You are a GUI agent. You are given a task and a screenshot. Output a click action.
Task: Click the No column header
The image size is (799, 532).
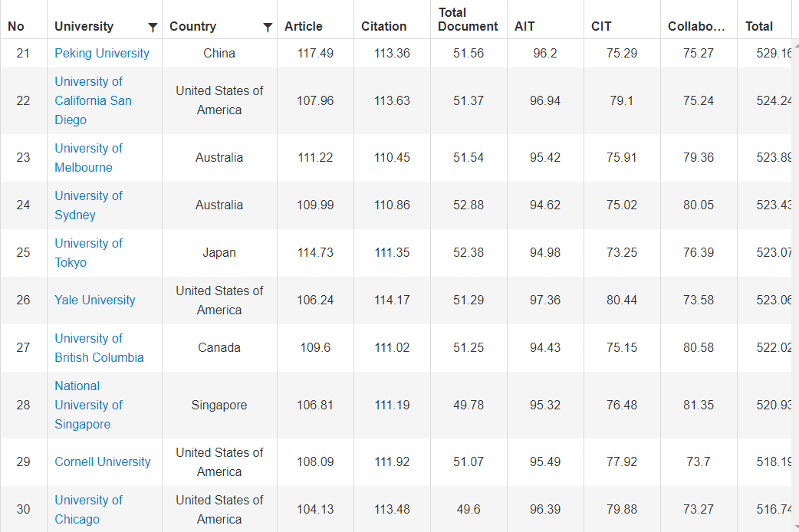16,27
